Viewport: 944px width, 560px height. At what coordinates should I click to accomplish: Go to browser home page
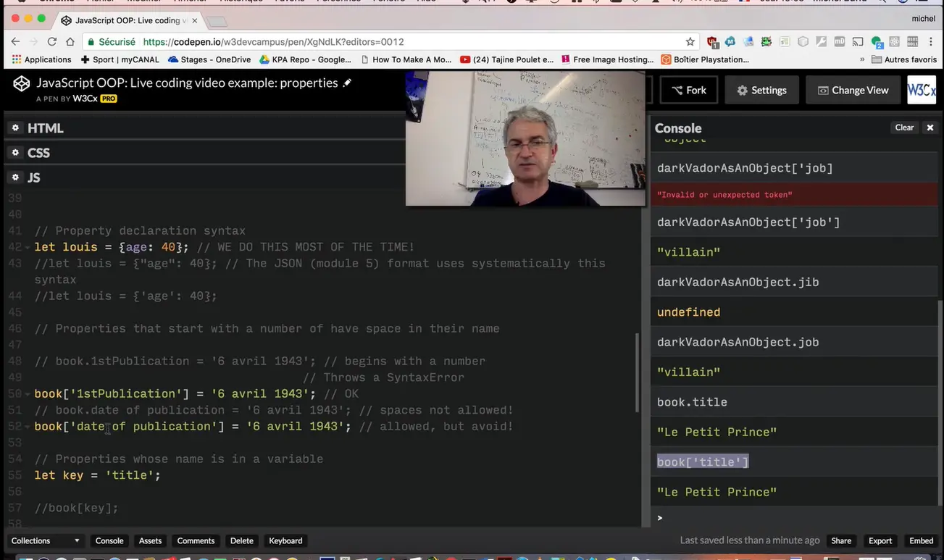[x=70, y=42]
